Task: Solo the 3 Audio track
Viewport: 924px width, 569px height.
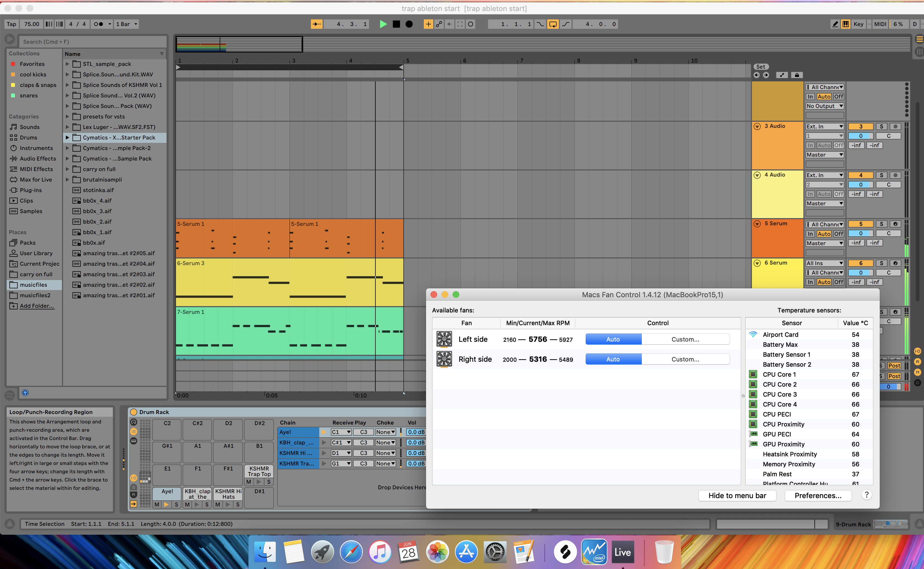Action: [881, 127]
